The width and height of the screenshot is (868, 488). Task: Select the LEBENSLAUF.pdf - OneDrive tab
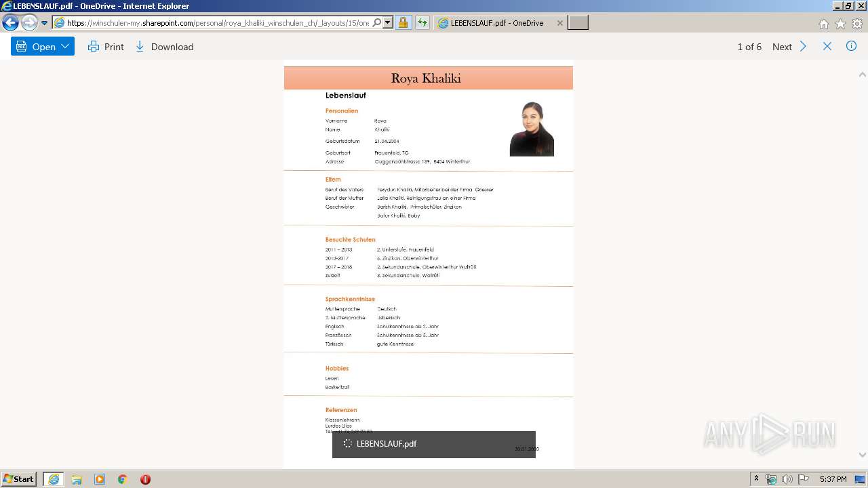coord(496,23)
